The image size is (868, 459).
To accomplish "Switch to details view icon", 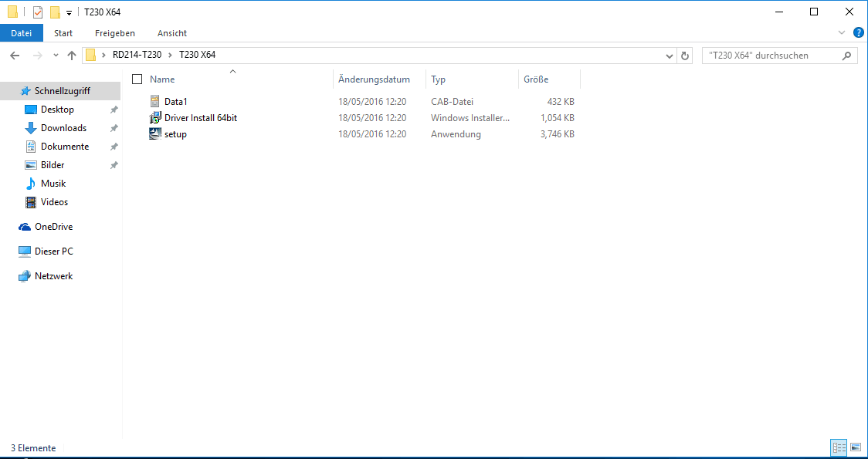I will pyautogui.click(x=839, y=447).
